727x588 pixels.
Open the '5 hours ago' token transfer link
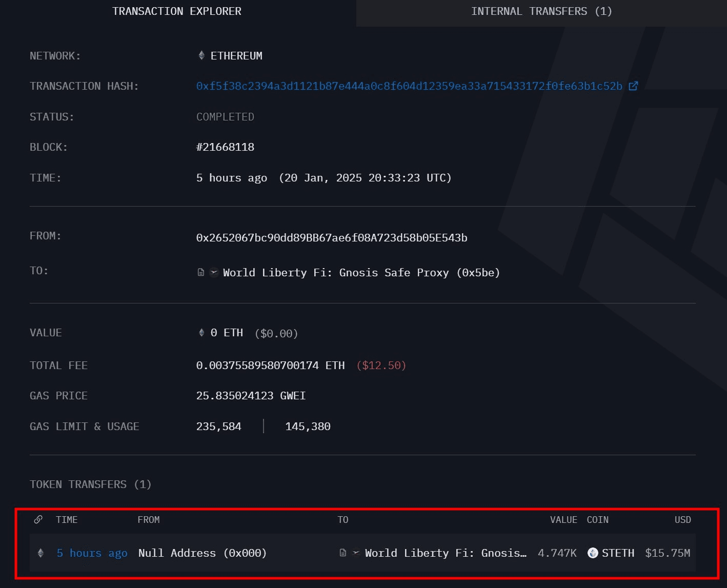(92, 553)
